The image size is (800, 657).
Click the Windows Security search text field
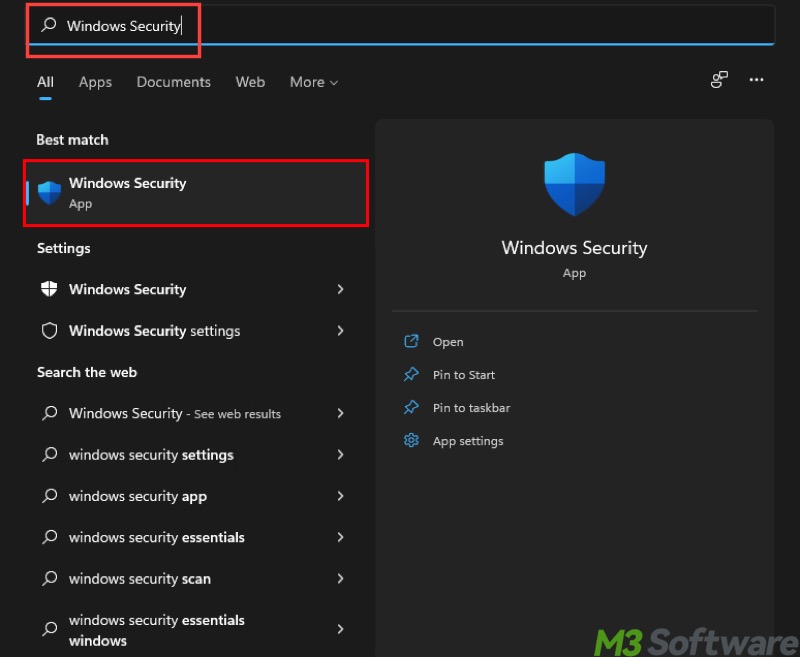[x=401, y=26]
